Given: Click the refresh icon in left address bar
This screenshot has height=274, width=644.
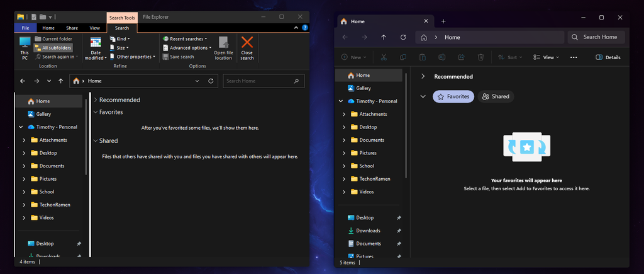Looking at the screenshot, I should click(x=211, y=81).
